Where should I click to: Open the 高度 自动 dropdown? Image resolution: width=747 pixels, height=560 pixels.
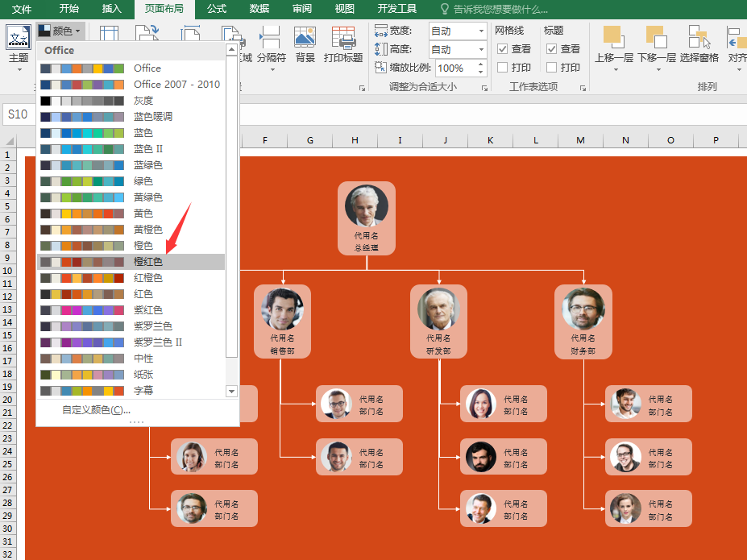click(481, 49)
